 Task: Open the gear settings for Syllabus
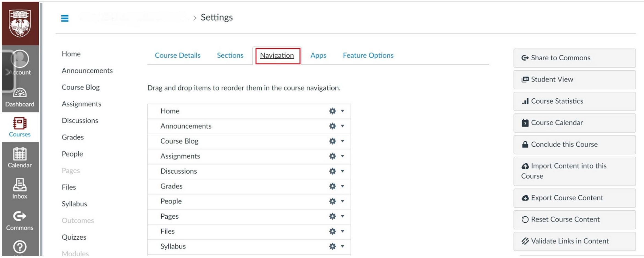(332, 246)
